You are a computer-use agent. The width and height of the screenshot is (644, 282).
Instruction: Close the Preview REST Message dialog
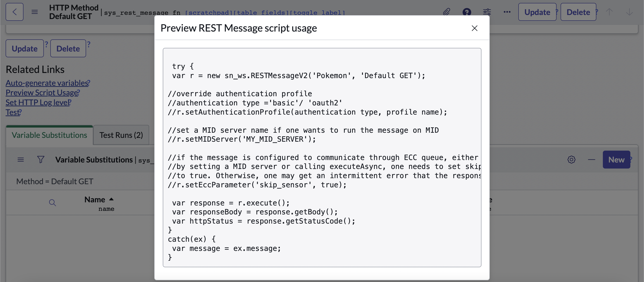pos(474,28)
